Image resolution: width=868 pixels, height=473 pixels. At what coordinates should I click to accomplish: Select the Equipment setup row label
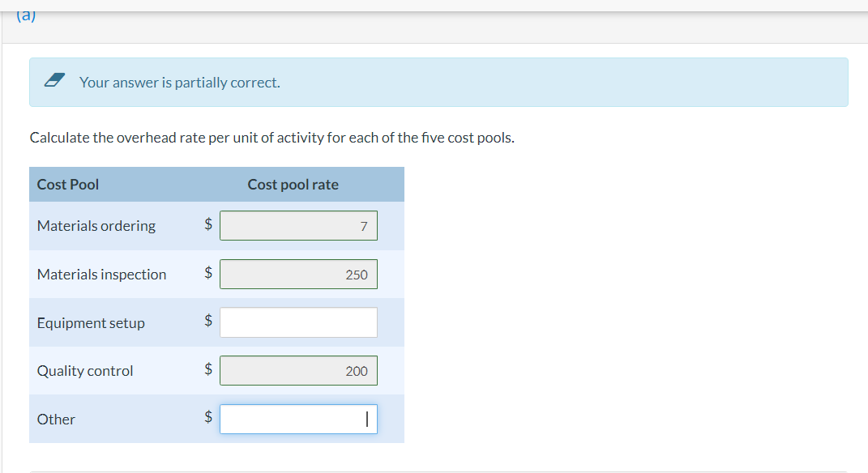tap(91, 322)
